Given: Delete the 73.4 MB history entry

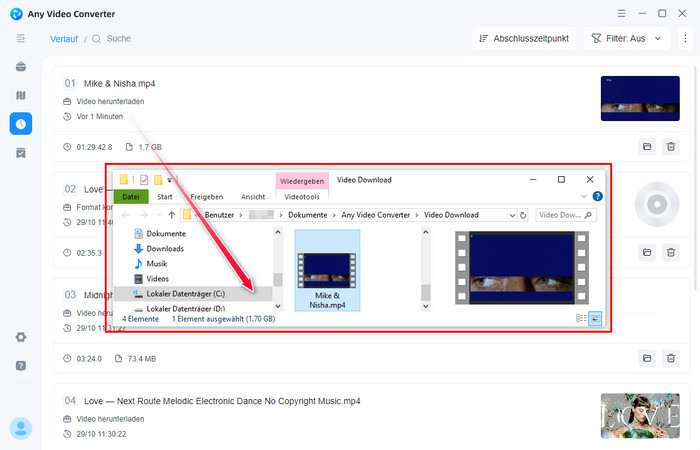Looking at the screenshot, I should point(671,358).
